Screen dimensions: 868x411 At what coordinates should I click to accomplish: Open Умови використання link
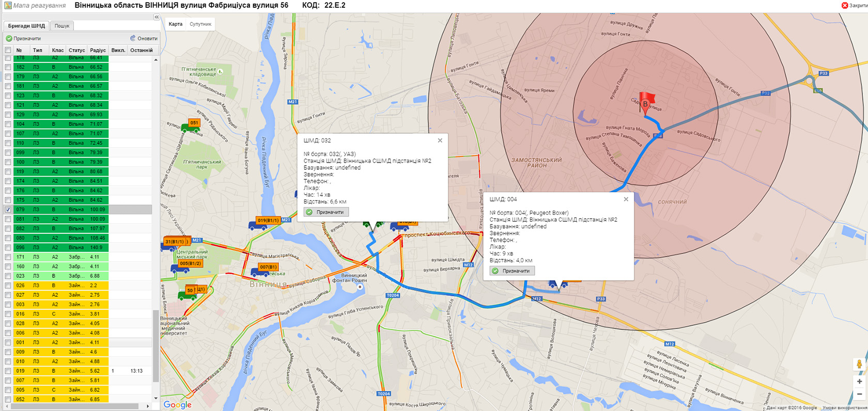(x=844, y=408)
